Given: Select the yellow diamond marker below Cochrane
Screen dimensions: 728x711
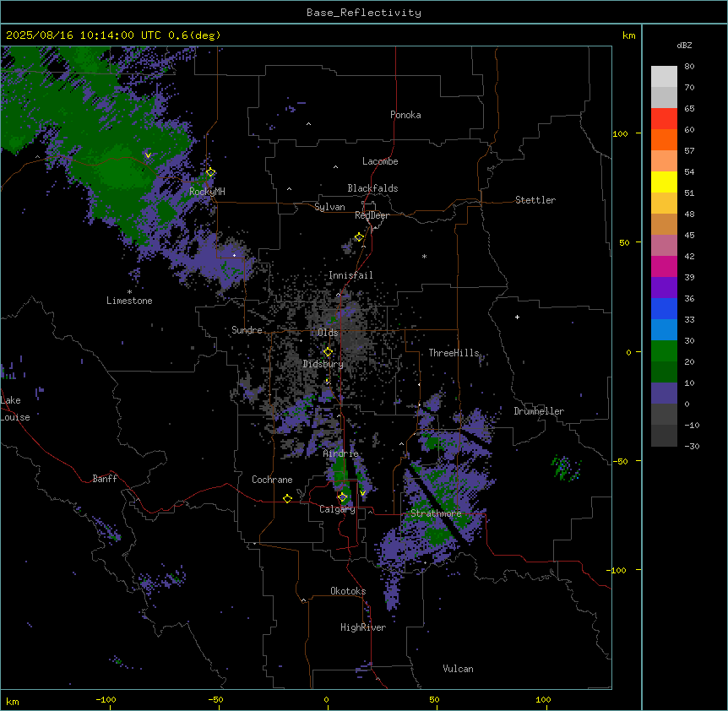Looking at the screenshot, I should coord(287,498).
